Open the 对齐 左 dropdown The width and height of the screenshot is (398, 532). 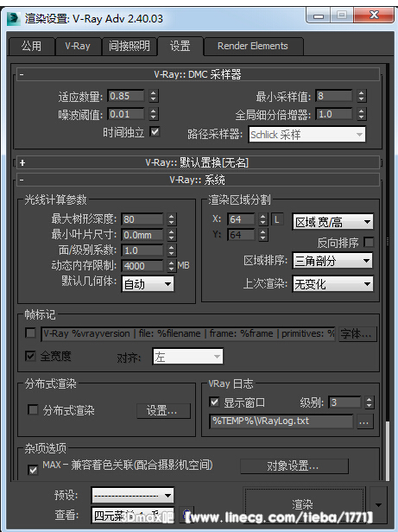188,356
